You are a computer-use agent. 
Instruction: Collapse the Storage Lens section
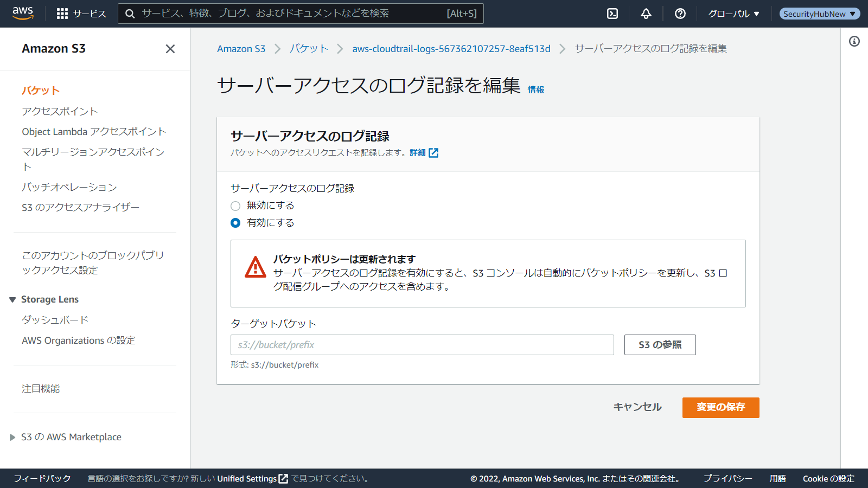pos(12,300)
